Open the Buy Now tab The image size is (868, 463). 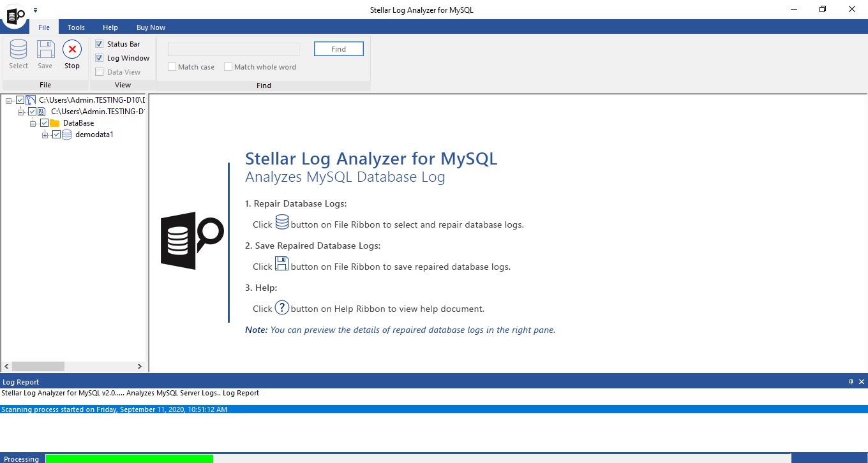(151, 27)
